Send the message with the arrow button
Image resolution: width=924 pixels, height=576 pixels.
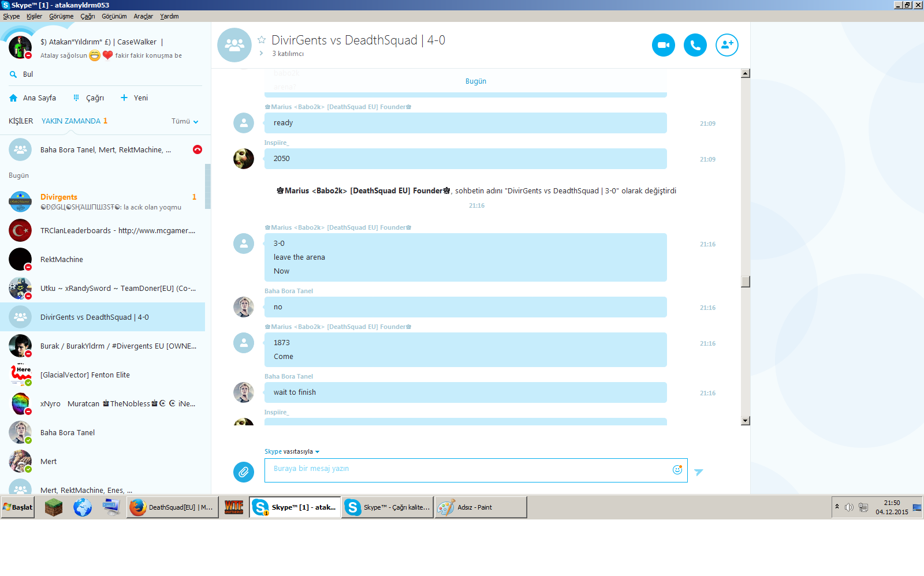pos(699,472)
